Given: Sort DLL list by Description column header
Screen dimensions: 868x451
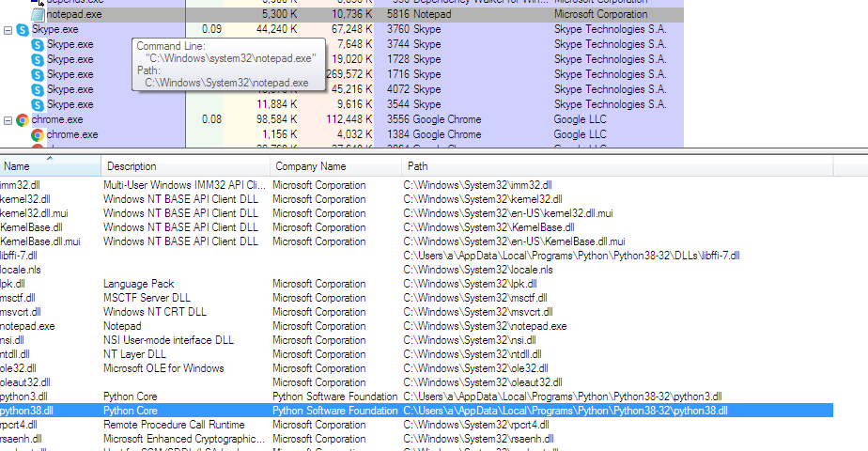Looking at the screenshot, I should 185,166.
